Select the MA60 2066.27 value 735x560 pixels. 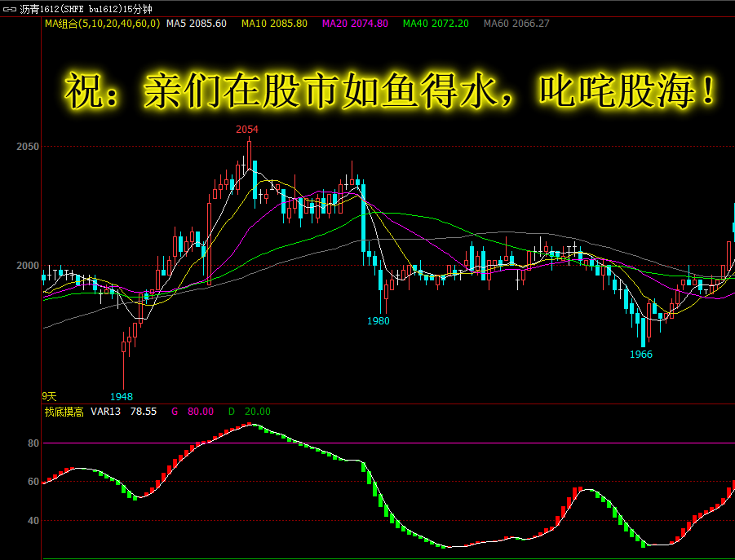coord(516,24)
